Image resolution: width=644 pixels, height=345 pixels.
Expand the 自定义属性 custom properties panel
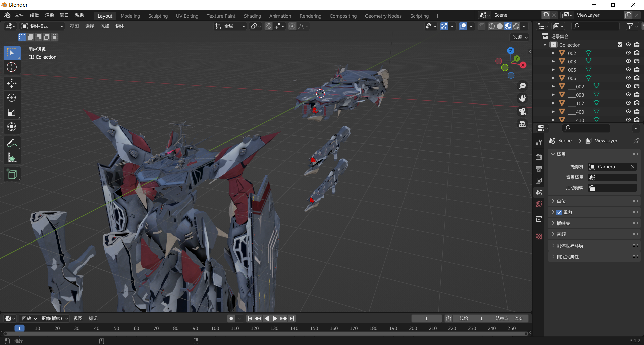click(594, 257)
